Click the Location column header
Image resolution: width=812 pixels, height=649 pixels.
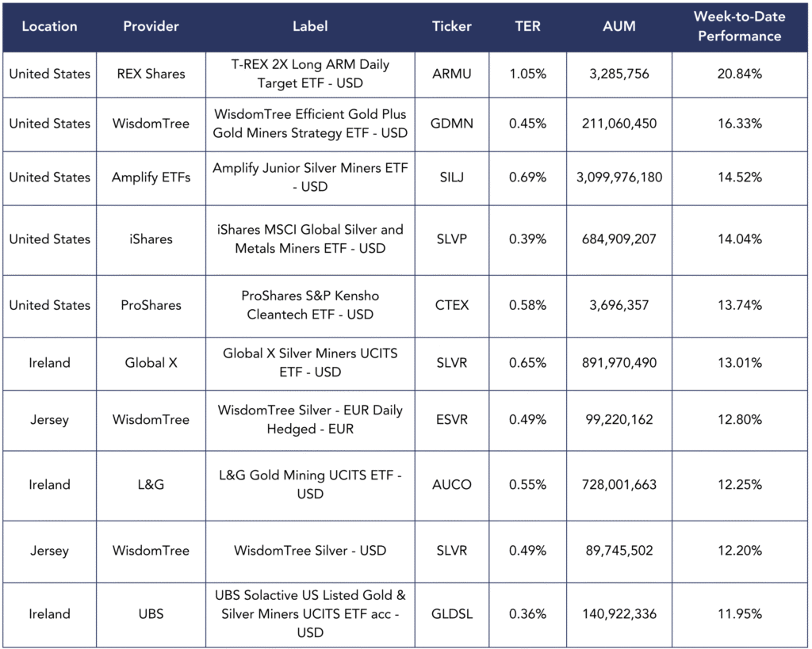(49, 26)
